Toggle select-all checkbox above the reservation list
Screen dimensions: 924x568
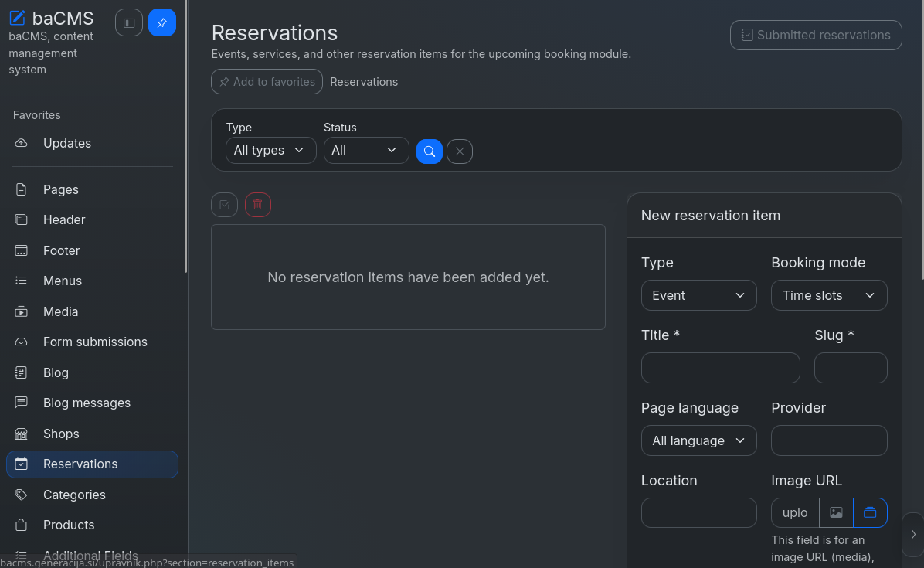coord(225,205)
